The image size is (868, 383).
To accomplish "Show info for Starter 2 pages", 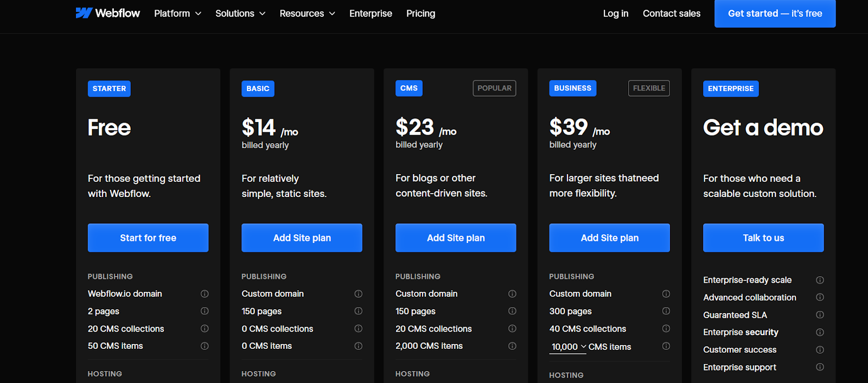I will click(x=205, y=311).
